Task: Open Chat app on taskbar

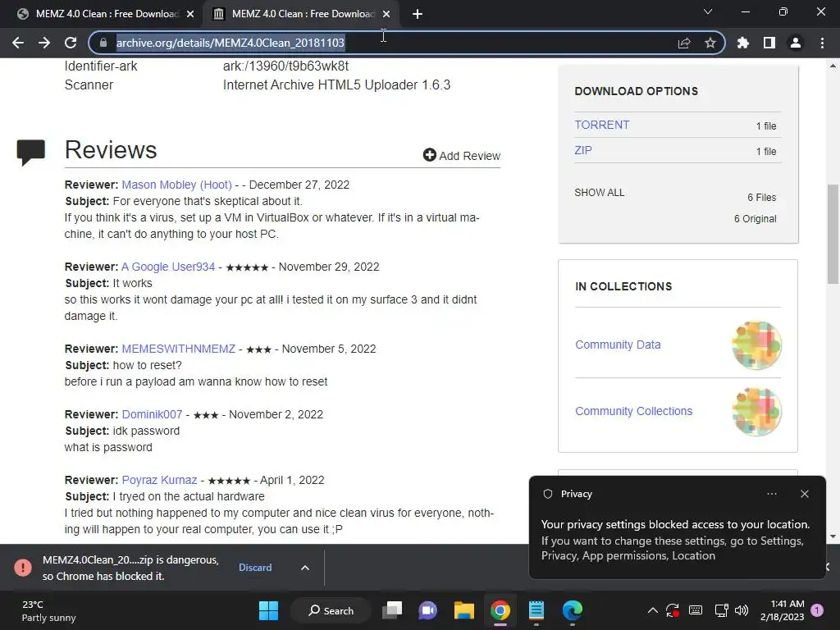Action: coord(428,610)
